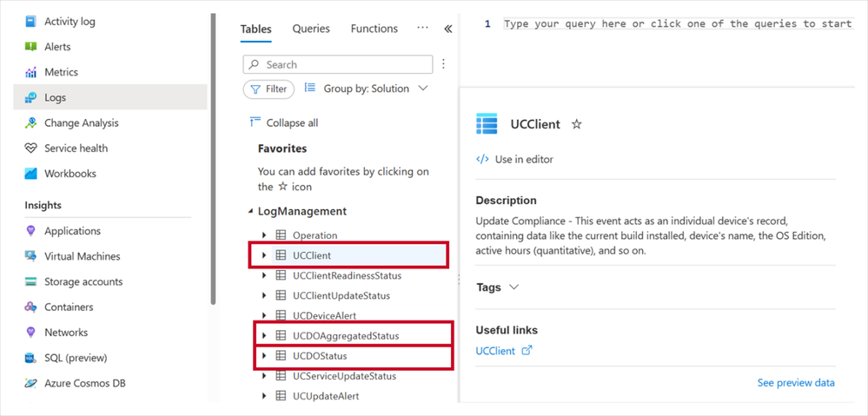Click the Alerts icon in sidebar
Screen dimensions: 868x416
[31, 47]
